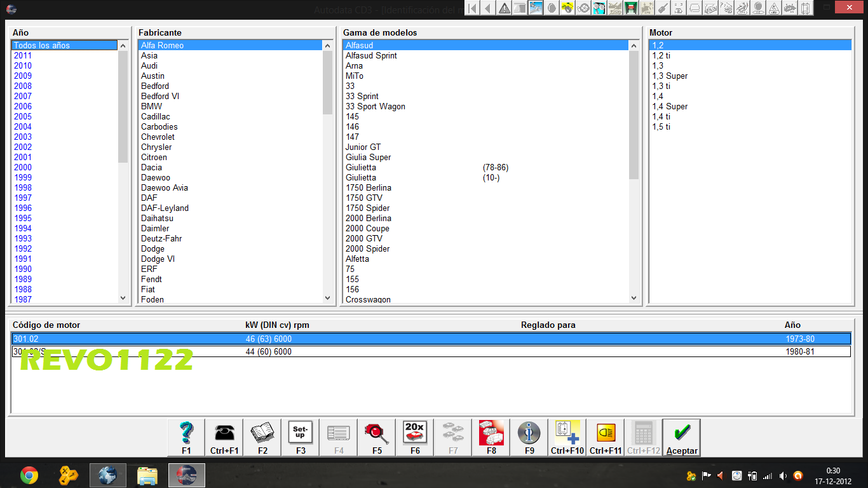Open the F2 open book icon
The width and height of the screenshot is (868, 488).
[262, 437]
